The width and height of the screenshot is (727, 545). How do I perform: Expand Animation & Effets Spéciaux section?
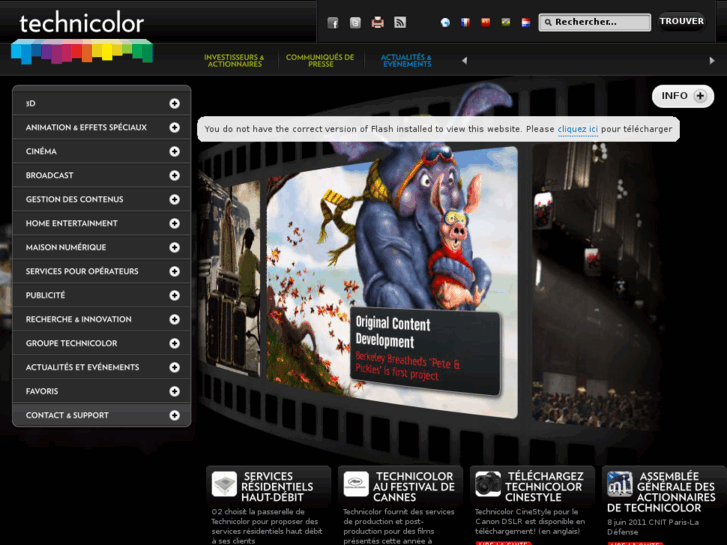tap(174, 127)
